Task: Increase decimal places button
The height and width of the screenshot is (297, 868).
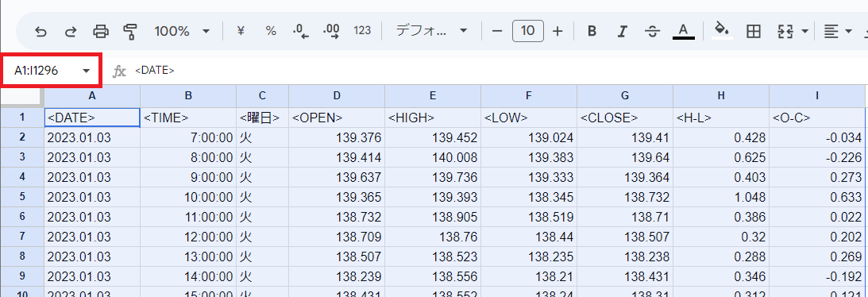Action: coord(331,32)
